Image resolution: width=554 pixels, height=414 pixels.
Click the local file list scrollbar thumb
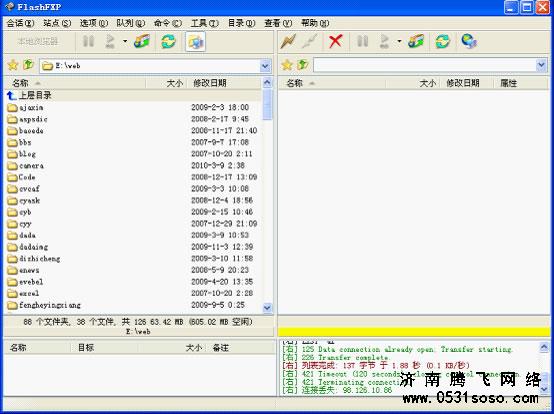tap(267, 105)
